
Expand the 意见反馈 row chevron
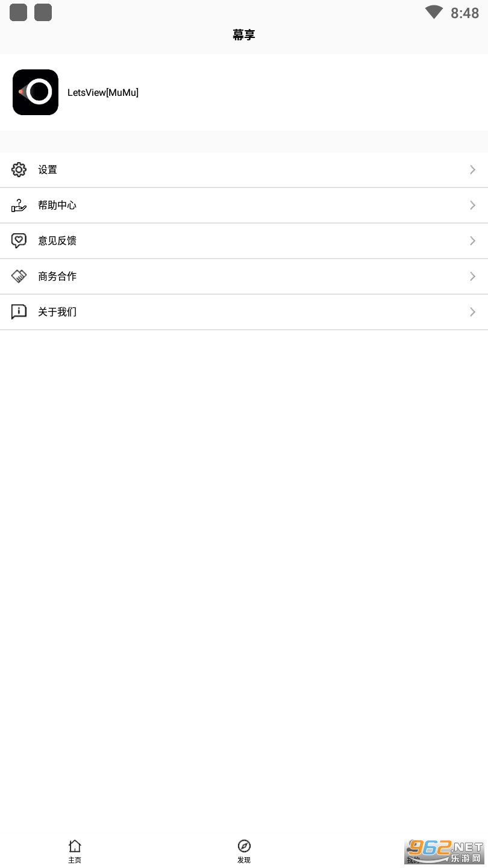(x=473, y=241)
